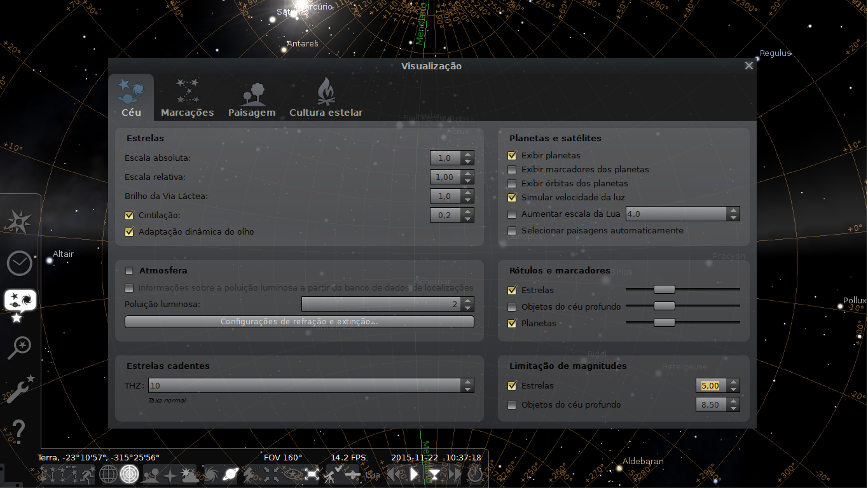Click the star magnitude field 5,00
The height and width of the screenshot is (489, 868).
pos(712,385)
